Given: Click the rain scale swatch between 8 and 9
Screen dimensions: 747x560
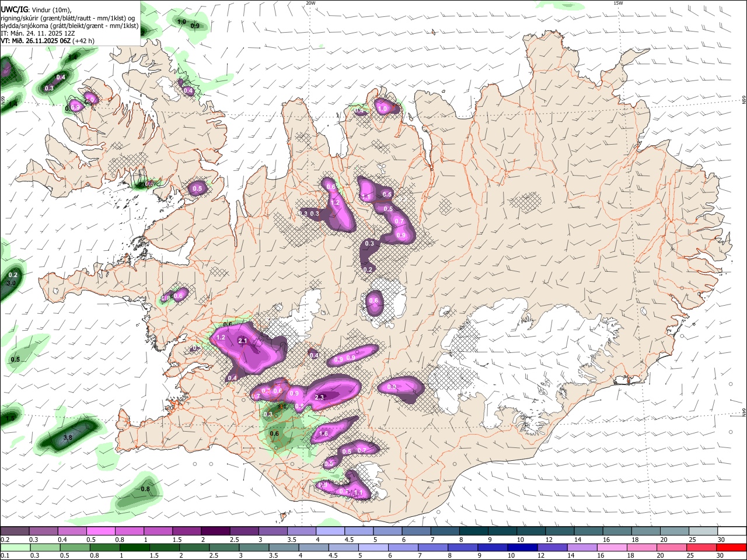Looking at the screenshot, I should coord(463,547).
